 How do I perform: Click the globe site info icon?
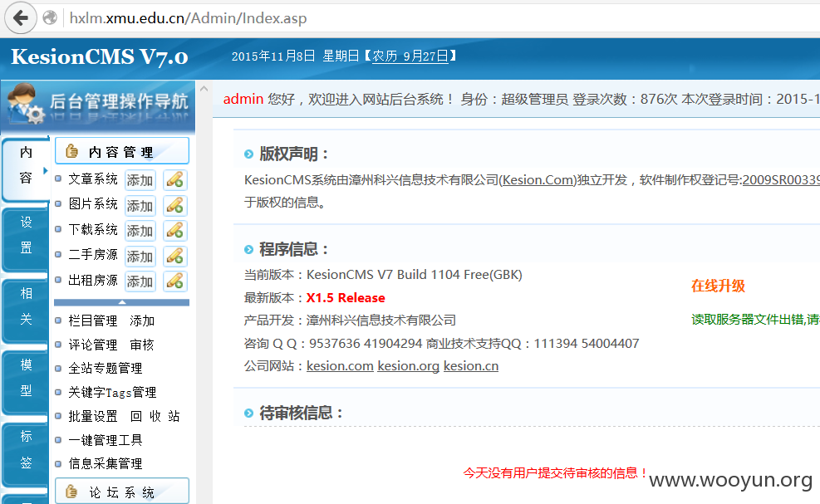50,17
